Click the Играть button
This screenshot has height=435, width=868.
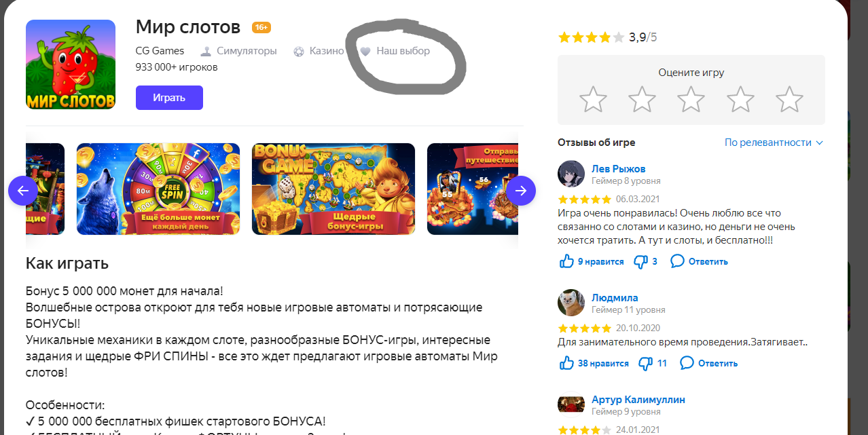[x=169, y=98]
